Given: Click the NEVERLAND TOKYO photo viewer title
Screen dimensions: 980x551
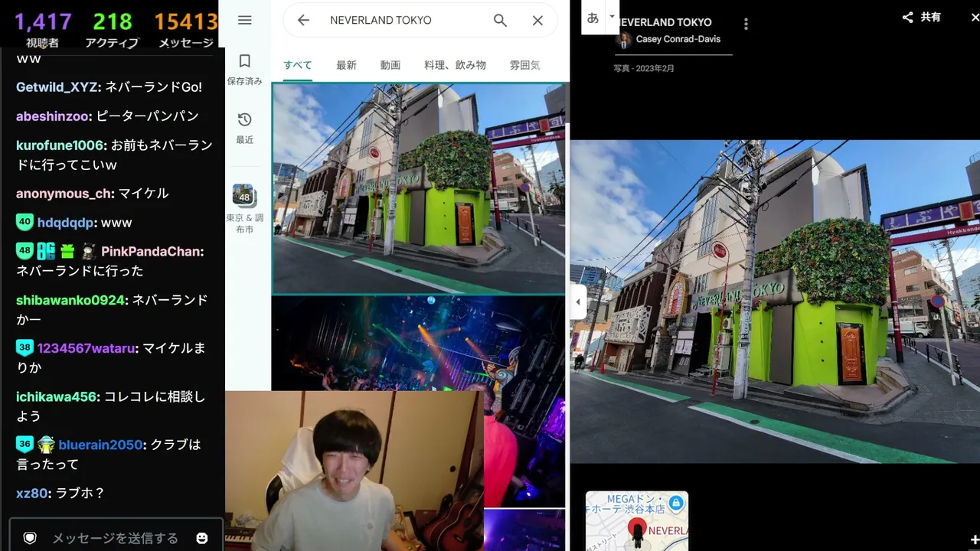Looking at the screenshot, I should (665, 22).
